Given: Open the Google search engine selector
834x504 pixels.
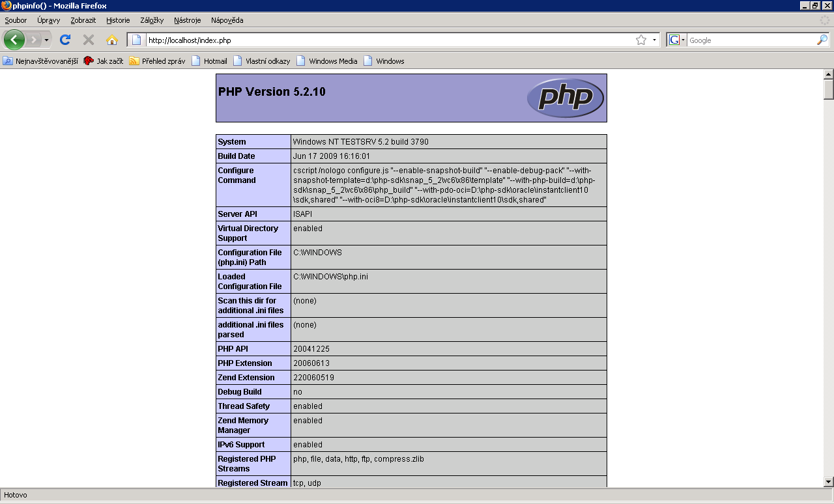Looking at the screenshot, I should tap(678, 40).
